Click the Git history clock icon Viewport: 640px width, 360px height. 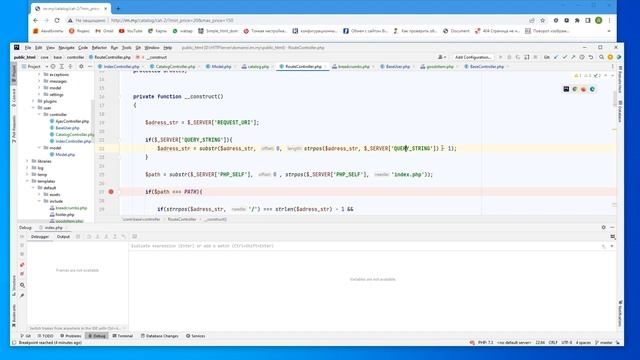coord(582,57)
